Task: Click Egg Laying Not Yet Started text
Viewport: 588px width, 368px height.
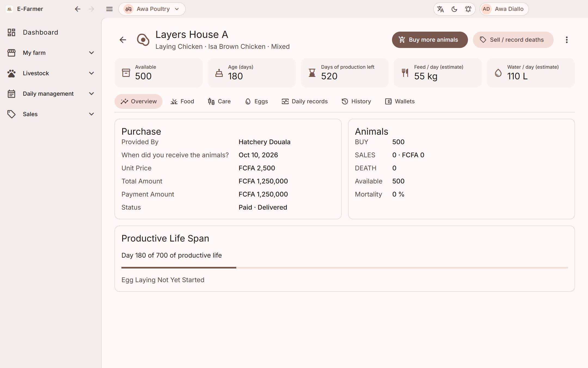Action: tap(163, 280)
